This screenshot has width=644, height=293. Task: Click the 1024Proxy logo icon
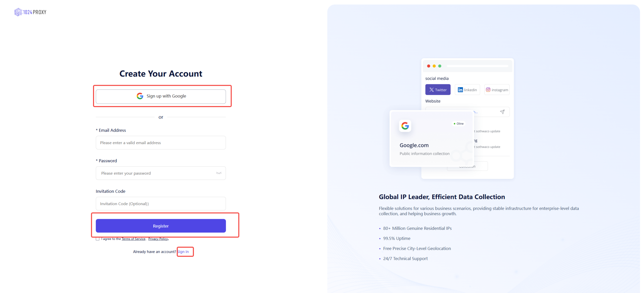pos(18,12)
